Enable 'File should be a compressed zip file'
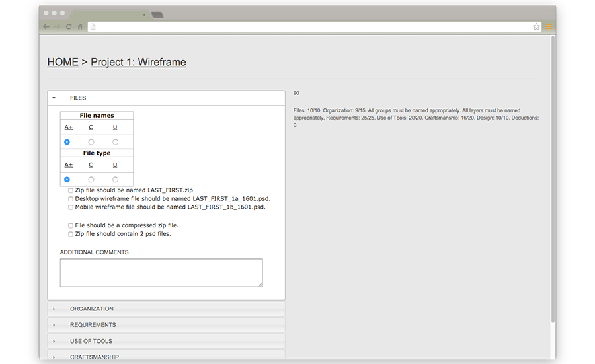 [71, 225]
